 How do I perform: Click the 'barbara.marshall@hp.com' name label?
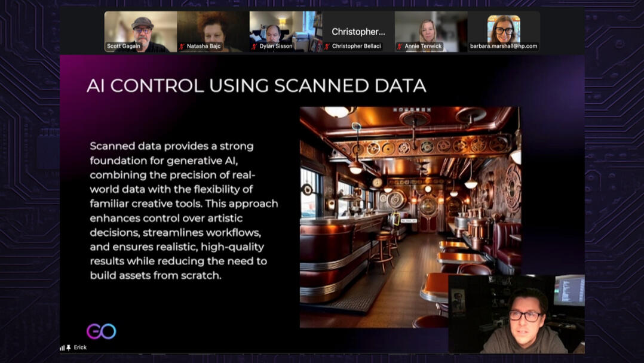tap(504, 46)
